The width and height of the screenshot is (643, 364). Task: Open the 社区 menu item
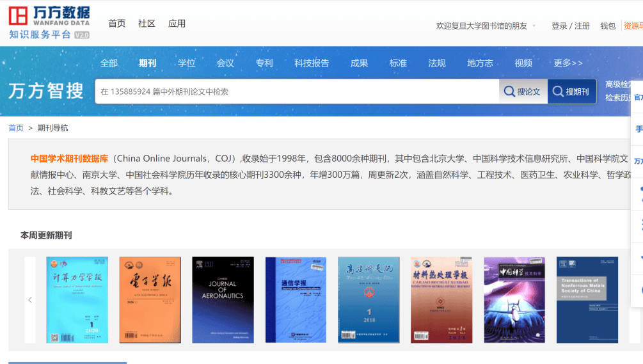click(147, 24)
